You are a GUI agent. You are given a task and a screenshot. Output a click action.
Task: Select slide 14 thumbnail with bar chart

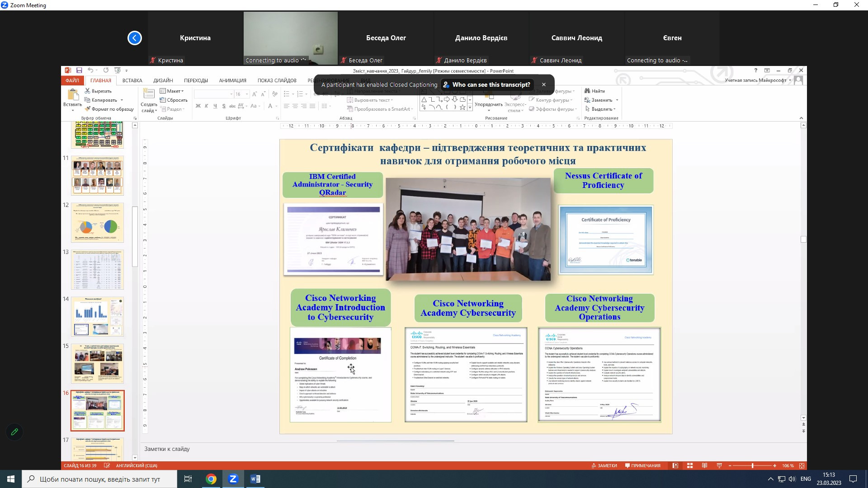point(97,316)
